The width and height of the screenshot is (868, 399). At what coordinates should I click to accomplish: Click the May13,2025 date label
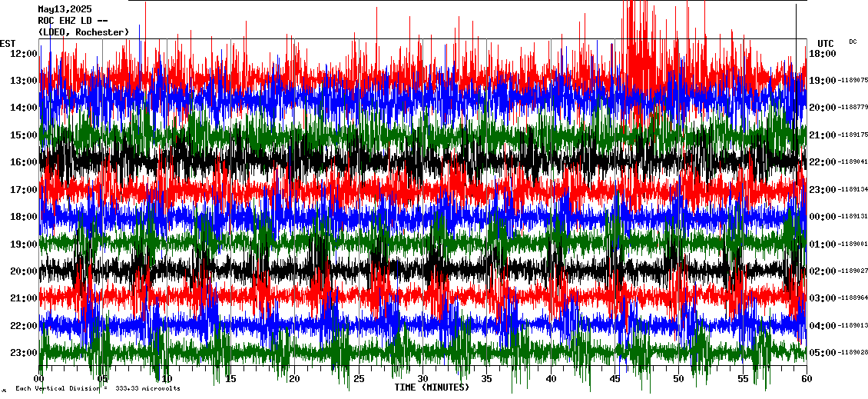click(65, 9)
